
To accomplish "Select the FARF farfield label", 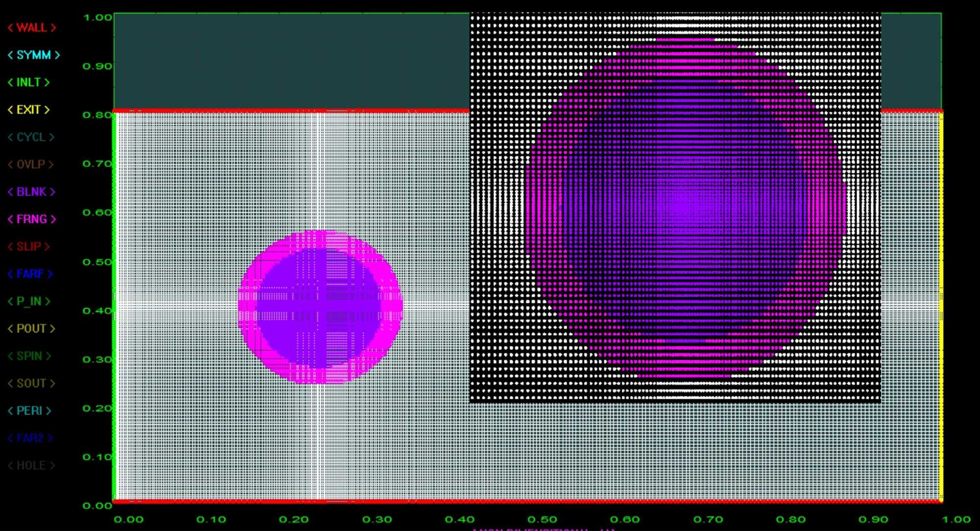I will coord(30,274).
